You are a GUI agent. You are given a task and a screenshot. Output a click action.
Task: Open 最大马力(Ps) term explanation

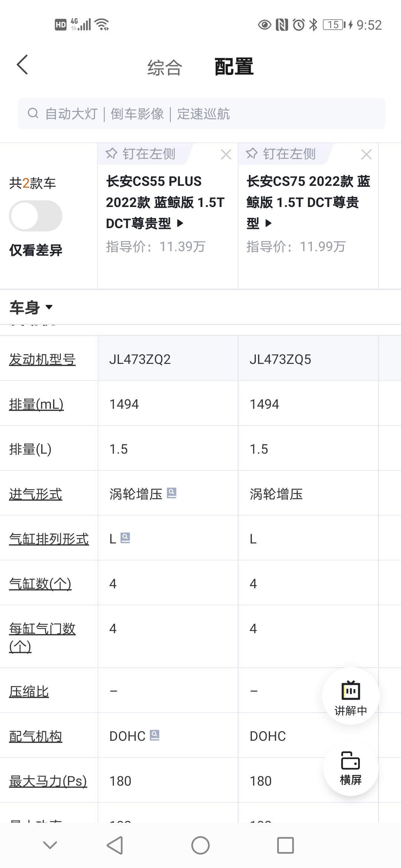pos(48,781)
